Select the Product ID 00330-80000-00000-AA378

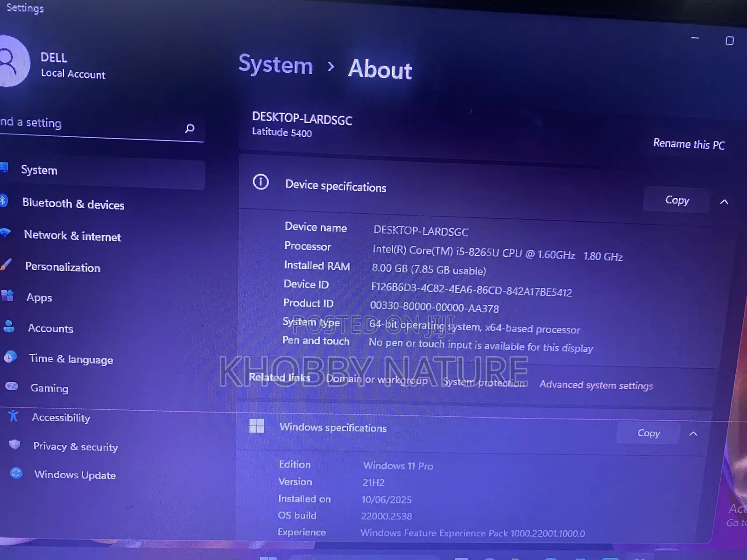pos(434,307)
